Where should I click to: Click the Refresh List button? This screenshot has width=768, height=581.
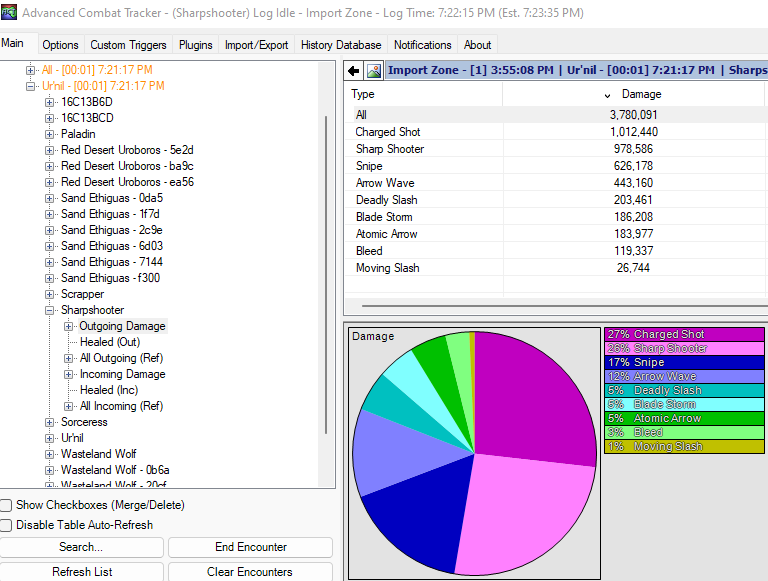click(x=81, y=572)
